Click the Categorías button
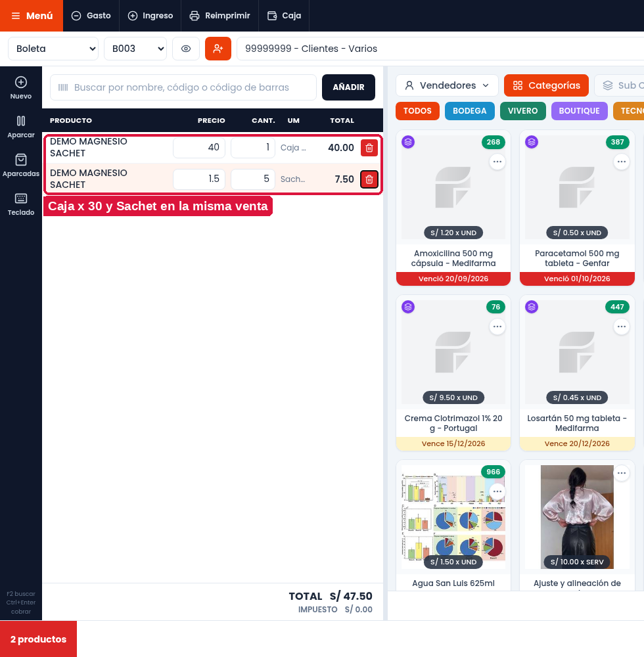Viewport: 644px width, 657px height. pos(546,85)
